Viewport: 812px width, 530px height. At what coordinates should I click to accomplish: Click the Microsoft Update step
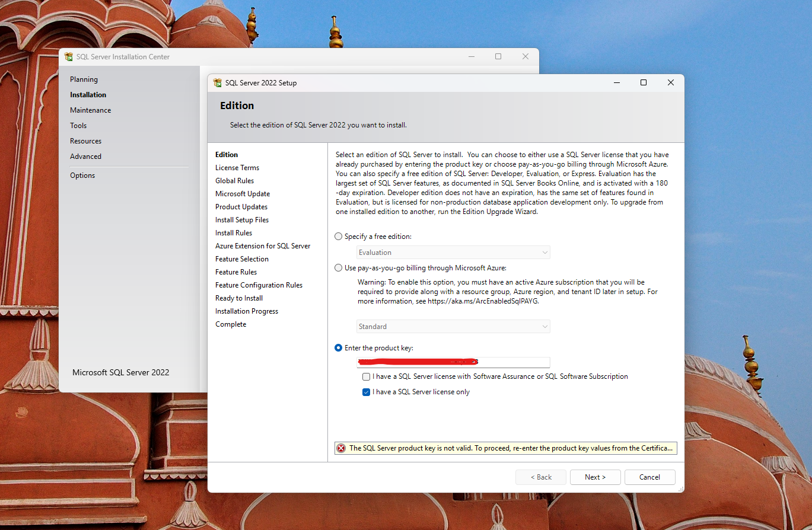coord(243,194)
